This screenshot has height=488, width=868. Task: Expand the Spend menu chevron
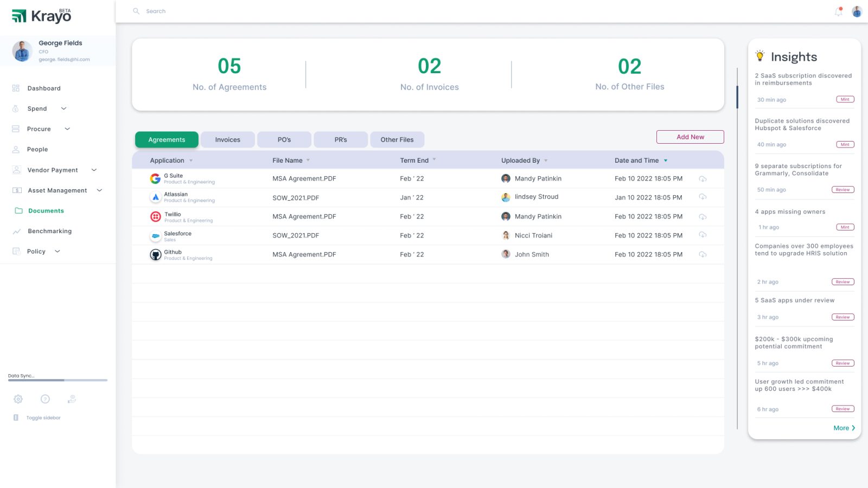[63, 108]
